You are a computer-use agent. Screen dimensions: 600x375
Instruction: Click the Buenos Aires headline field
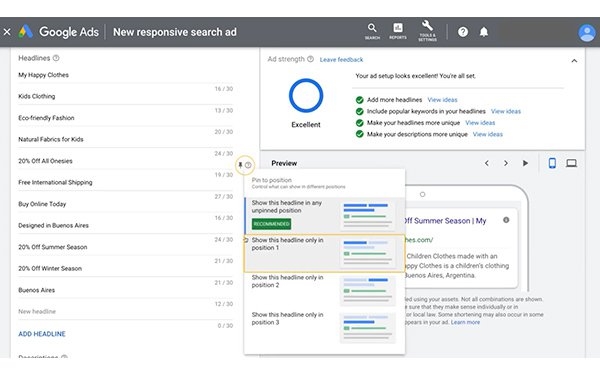(126, 290)
